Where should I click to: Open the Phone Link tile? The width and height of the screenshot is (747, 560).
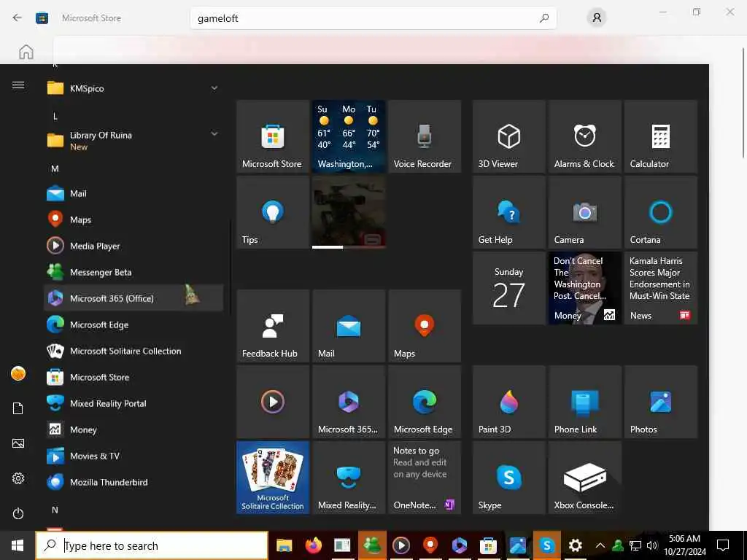584,402
